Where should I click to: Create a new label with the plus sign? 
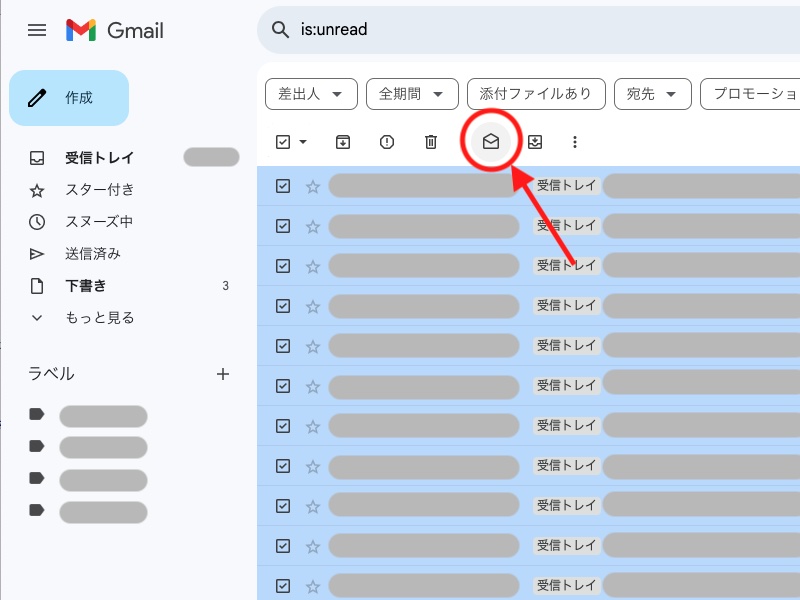pos(222,373)
